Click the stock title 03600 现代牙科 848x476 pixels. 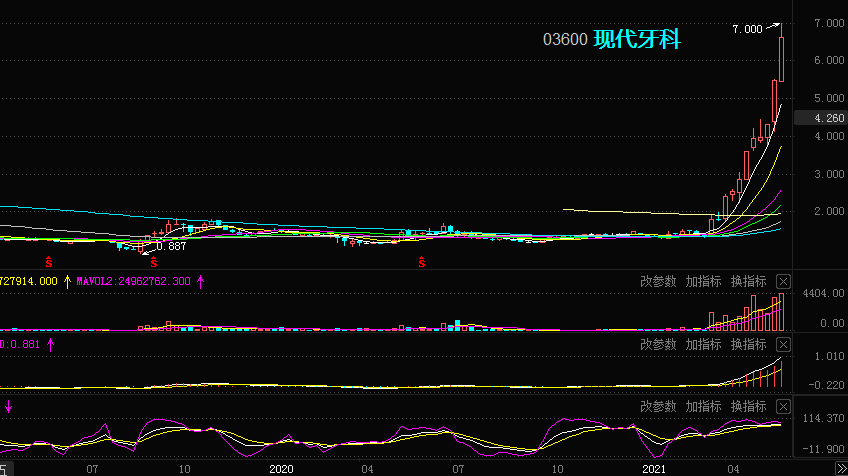(612, 39)
